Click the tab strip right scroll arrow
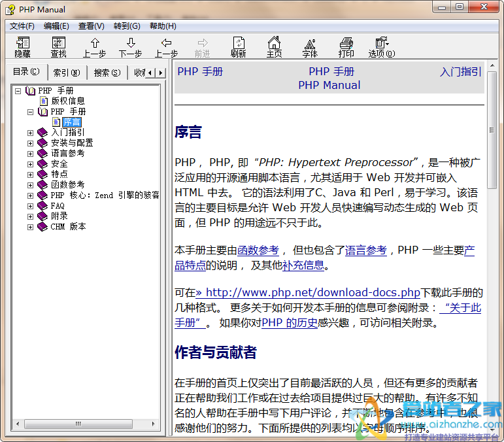504x442 pixels. (x=161, y=73)
